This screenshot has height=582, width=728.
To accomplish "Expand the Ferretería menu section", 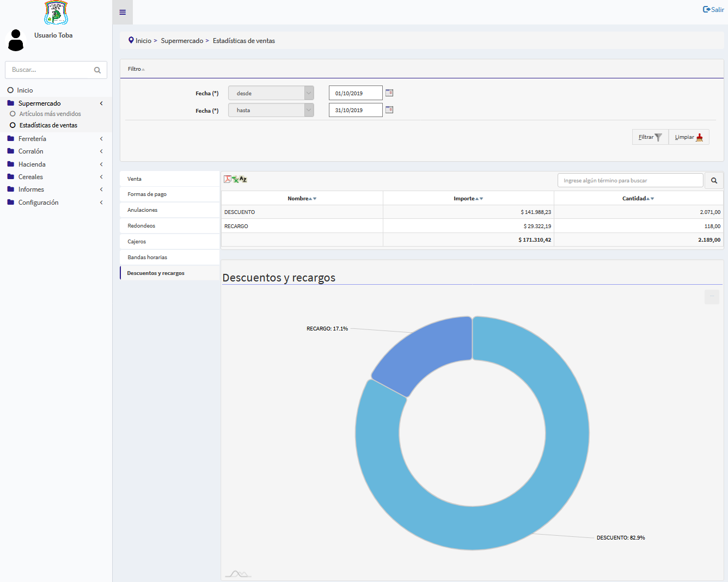I will [x=33, y=139].
